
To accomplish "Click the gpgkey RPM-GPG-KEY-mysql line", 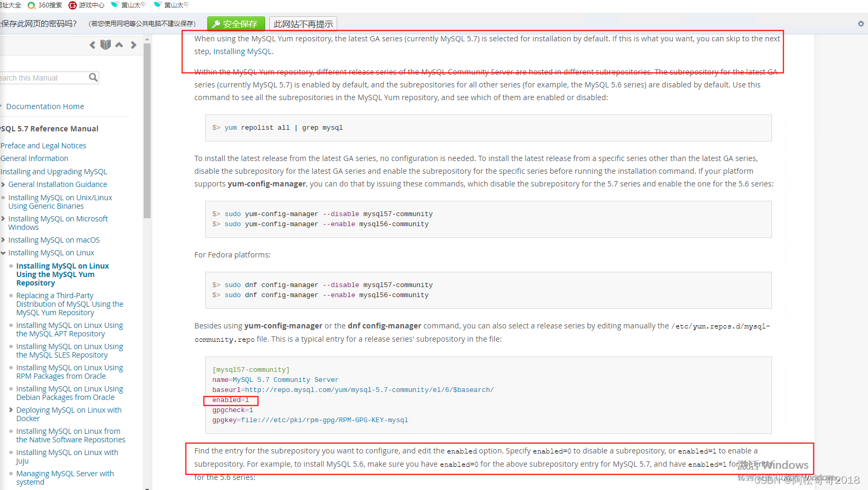I will point(310,420).
